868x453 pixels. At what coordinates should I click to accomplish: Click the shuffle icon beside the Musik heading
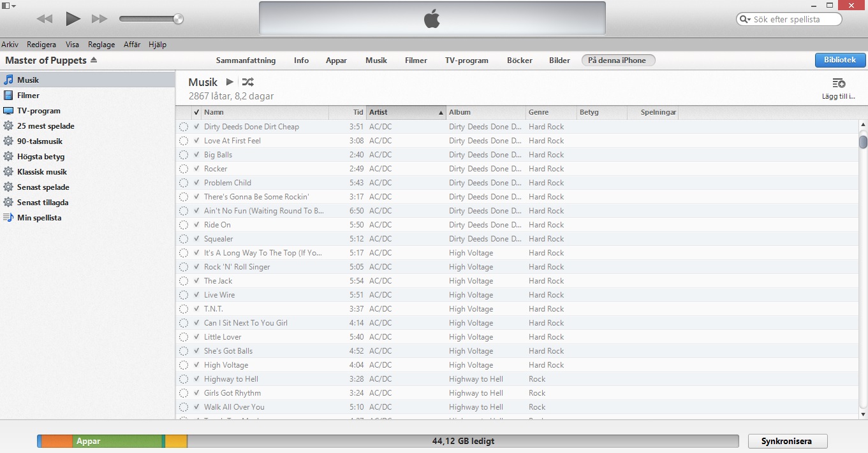coord(248,82)
